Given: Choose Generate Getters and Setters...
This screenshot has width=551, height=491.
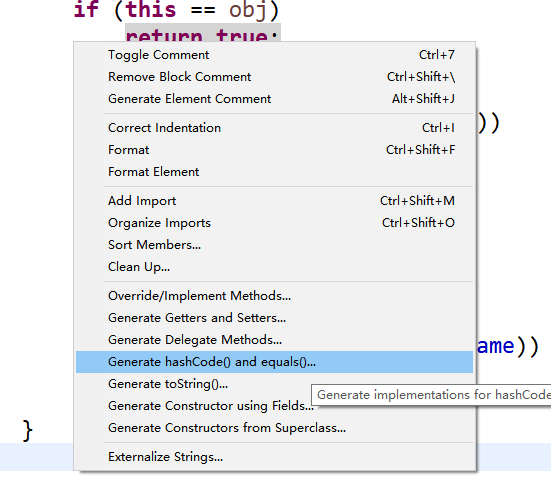Looking at the screenshot, I should click(274, 318).
